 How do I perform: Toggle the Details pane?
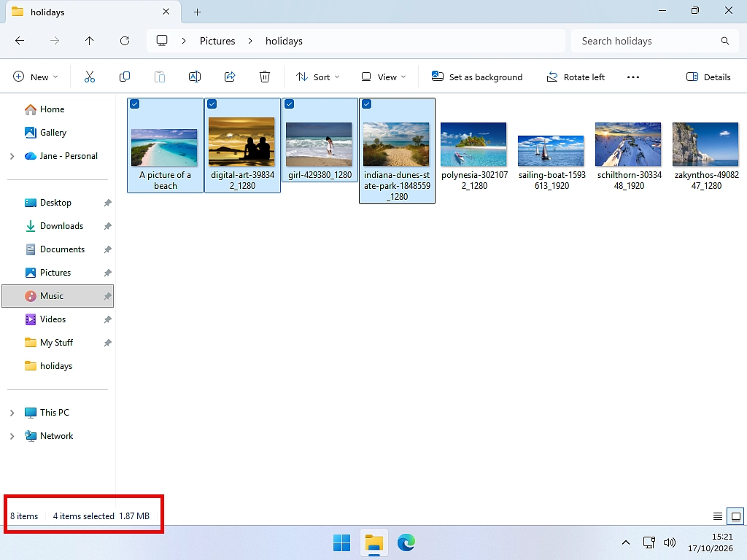pos(708,77)
